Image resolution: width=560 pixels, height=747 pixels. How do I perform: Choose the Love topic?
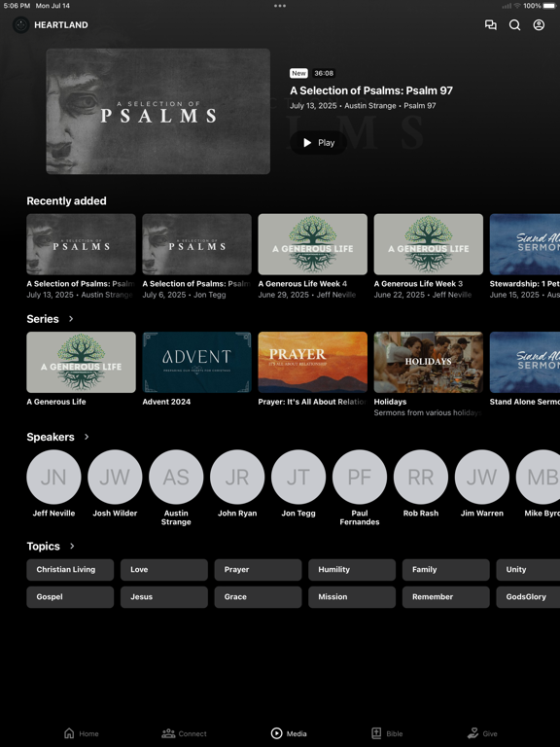point(163,570)
